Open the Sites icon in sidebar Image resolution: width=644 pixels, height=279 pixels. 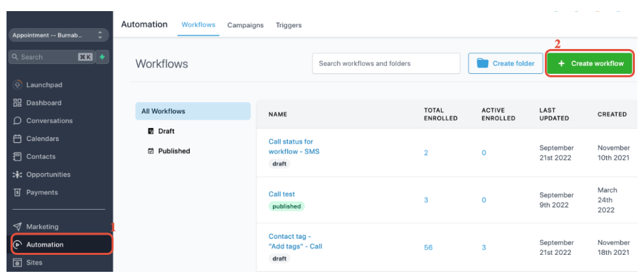tap(18, 263)
